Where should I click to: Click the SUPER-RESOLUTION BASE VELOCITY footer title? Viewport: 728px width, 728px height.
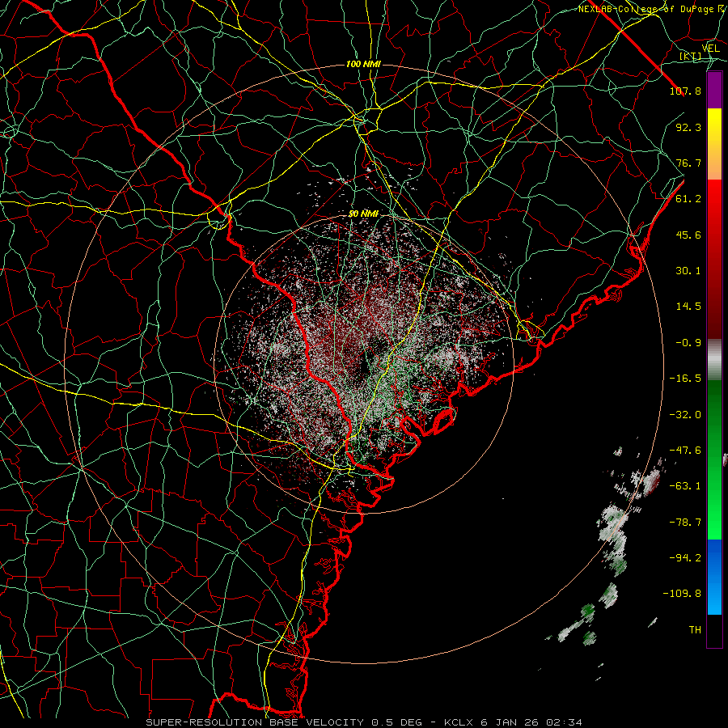pyautogui.click(x=256, y=722)
